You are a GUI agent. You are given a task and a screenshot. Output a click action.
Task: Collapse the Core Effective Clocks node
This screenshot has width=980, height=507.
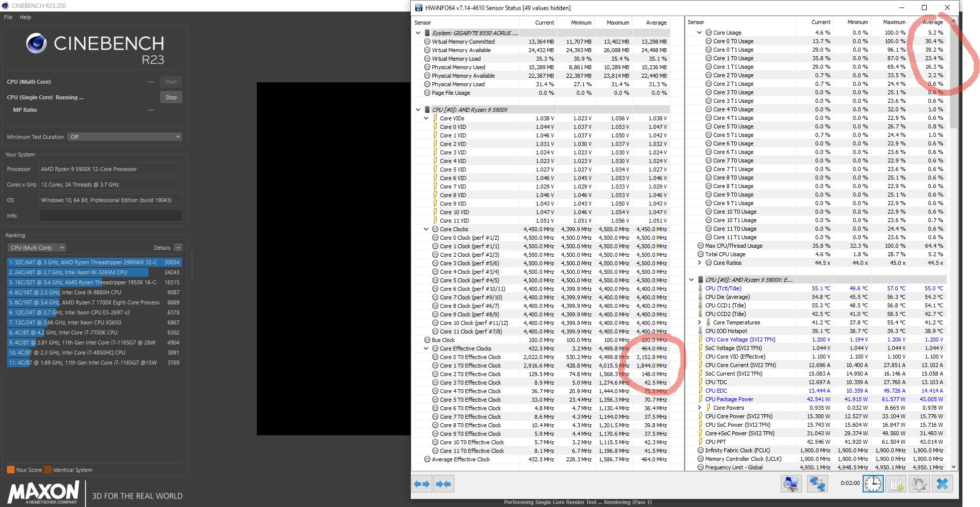426,349
